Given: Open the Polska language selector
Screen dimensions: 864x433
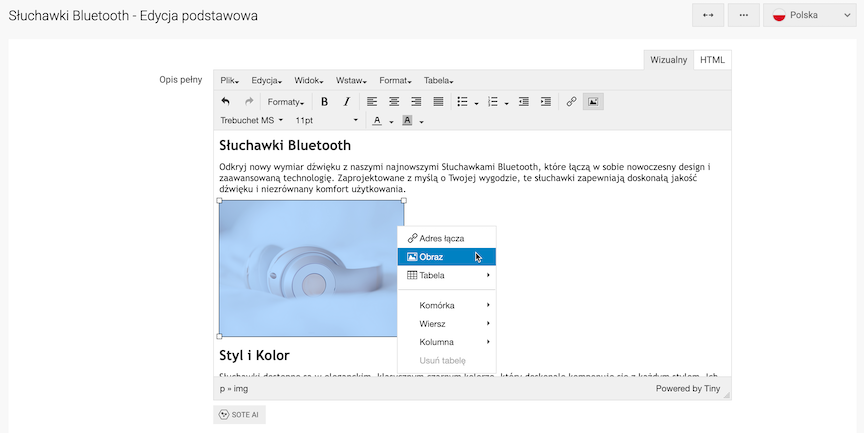Looking at the screenshot, I should (810, 15).
